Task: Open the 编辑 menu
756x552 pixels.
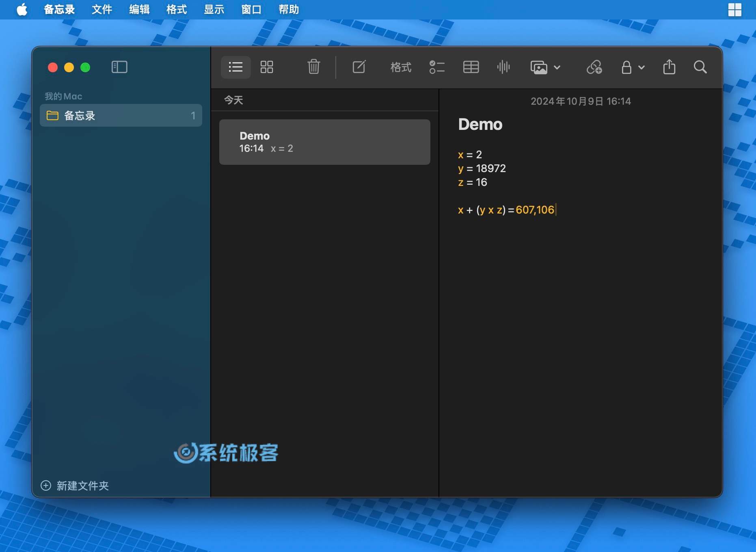Action: point(139,9)
